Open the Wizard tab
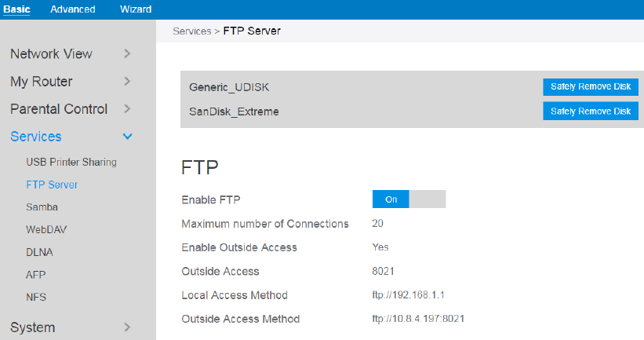 136,9
